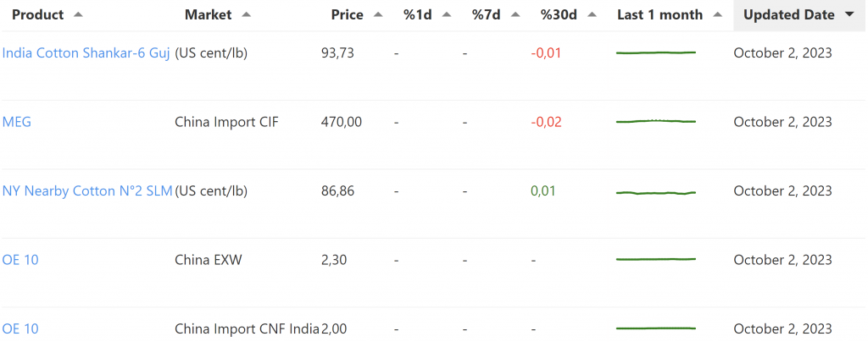Image resolution: width=868 pixels, height=342 pixels.
Task: Click the %30d column sort arrow
Action: 592,14
